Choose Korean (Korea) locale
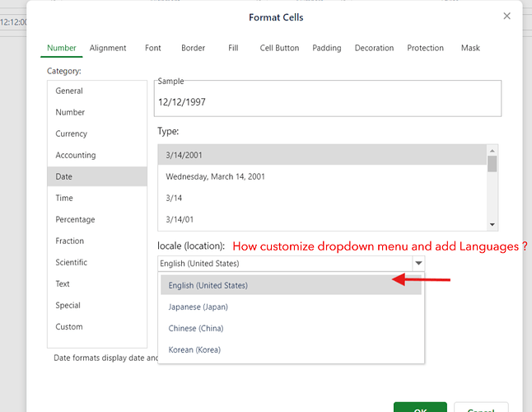Screen dimensions: 532x412 291,349
